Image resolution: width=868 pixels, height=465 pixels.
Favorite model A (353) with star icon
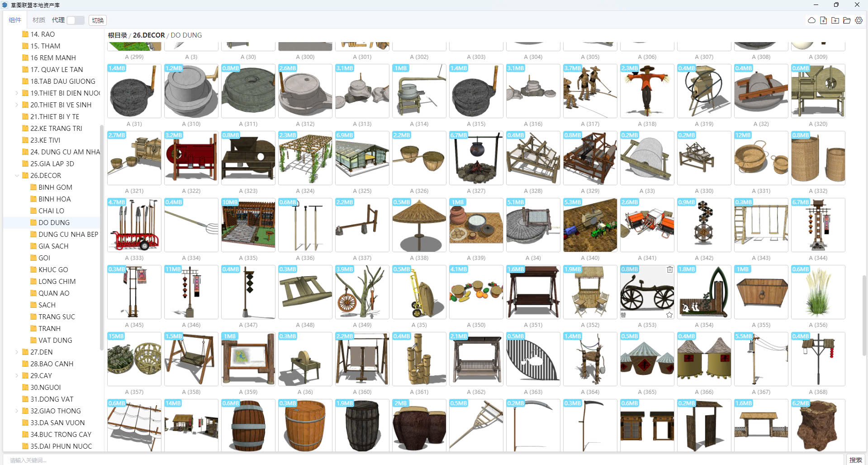click(669, 315)
